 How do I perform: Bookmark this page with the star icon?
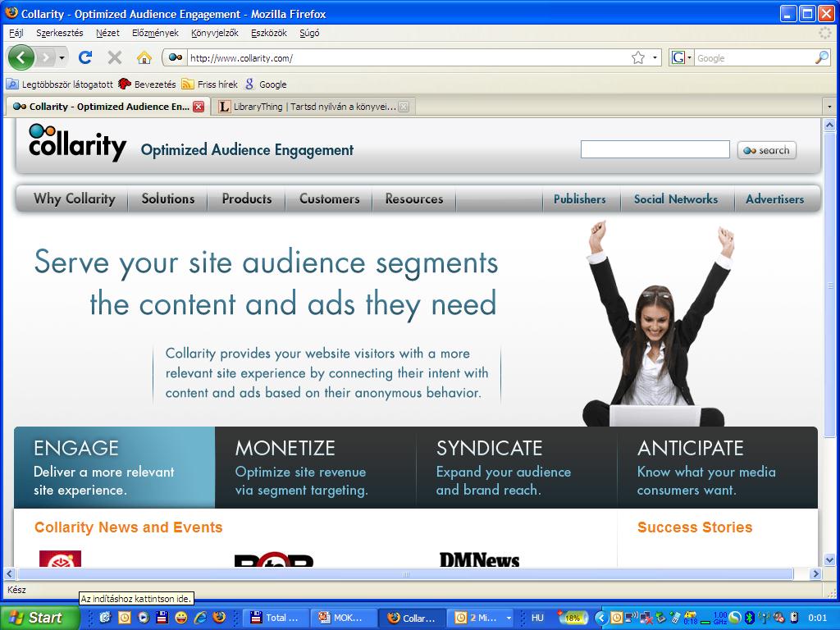coord(637,58)
